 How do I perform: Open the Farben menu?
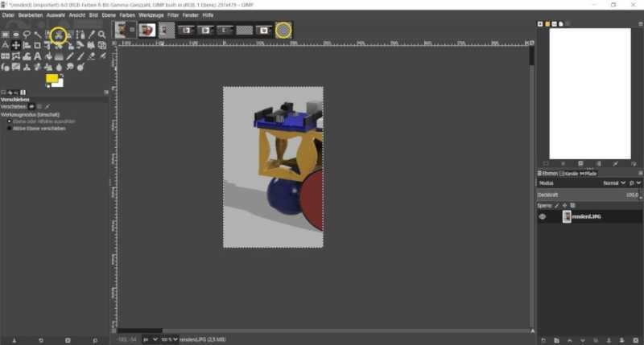click(127, 15)
